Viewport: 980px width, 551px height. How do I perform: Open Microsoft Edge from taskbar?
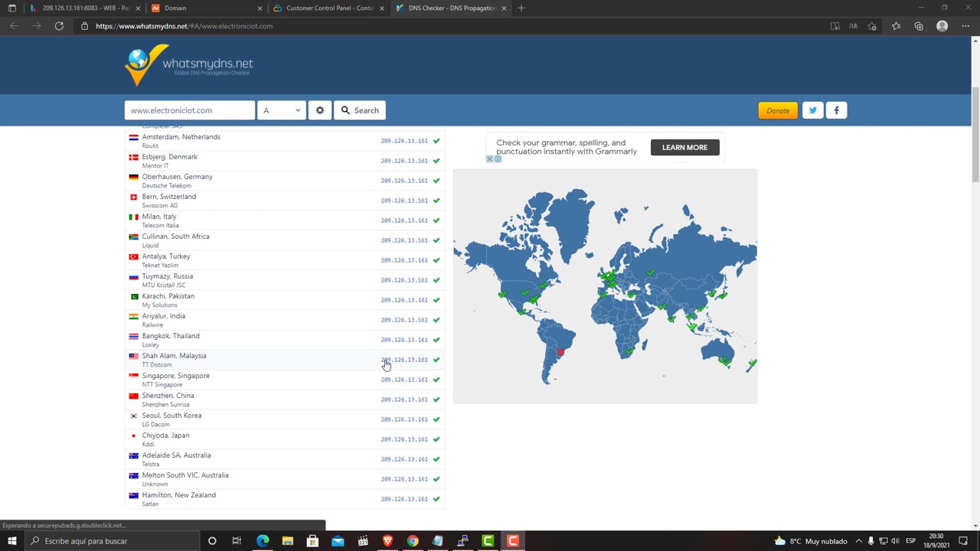point(263,541)
